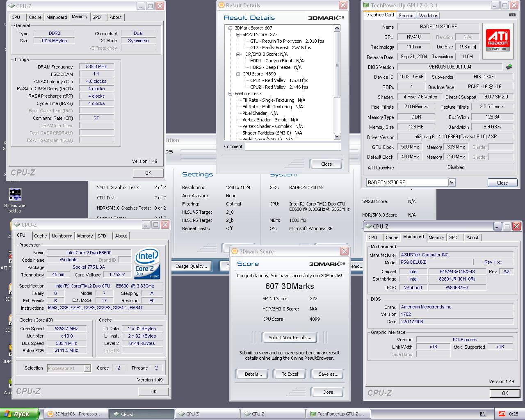This screenshot has width=525, height=420.
Task: Click the GPU-Z screenshot camera icon
Action: tap(512, 15)
